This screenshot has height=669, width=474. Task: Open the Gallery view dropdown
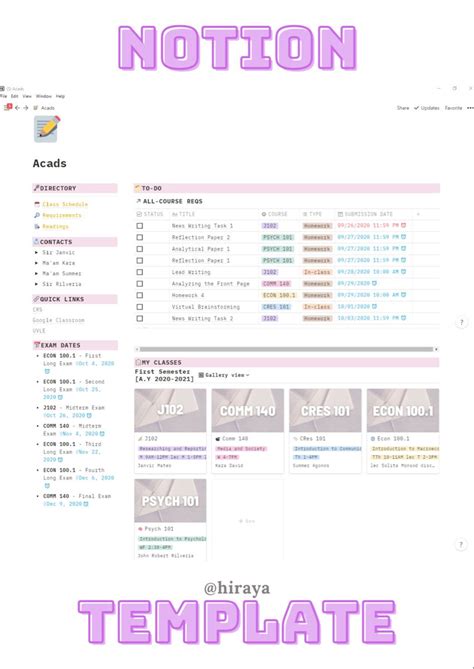(224, 375)
